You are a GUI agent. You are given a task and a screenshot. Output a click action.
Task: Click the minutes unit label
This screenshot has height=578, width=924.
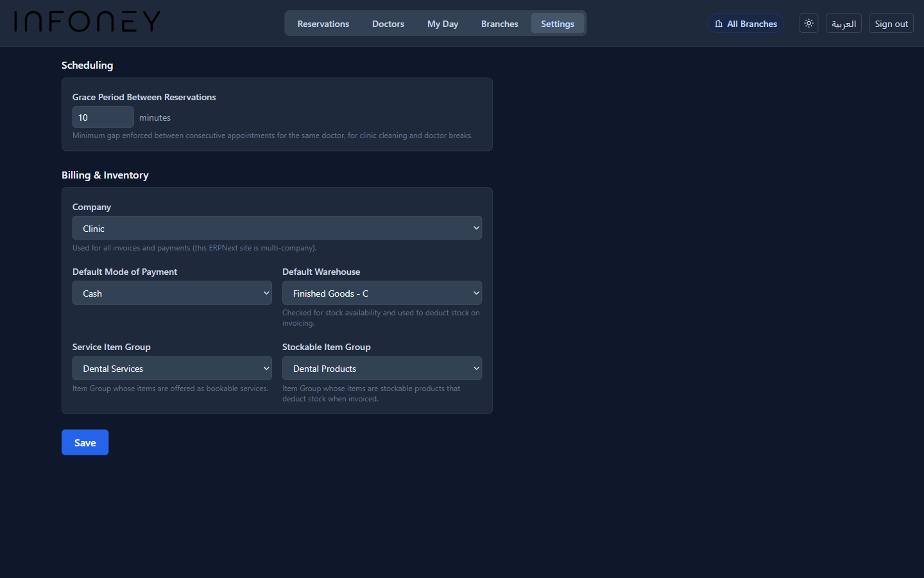click(x=155, y=118)
